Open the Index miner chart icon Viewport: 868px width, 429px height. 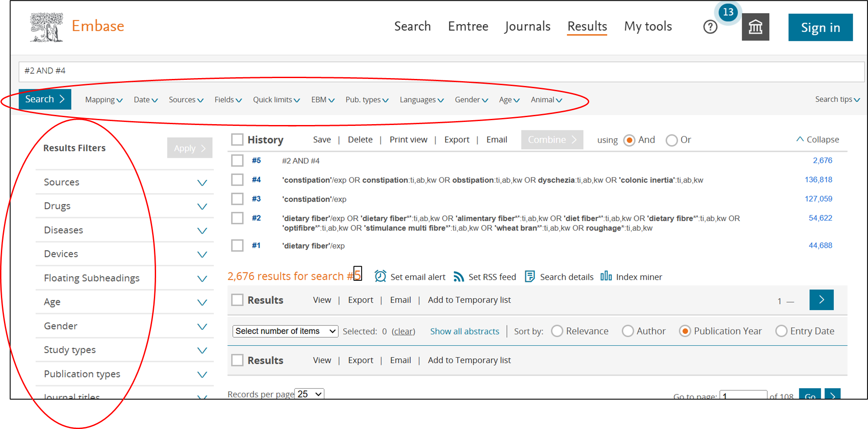pyautogui.click(x=606, y=276)
